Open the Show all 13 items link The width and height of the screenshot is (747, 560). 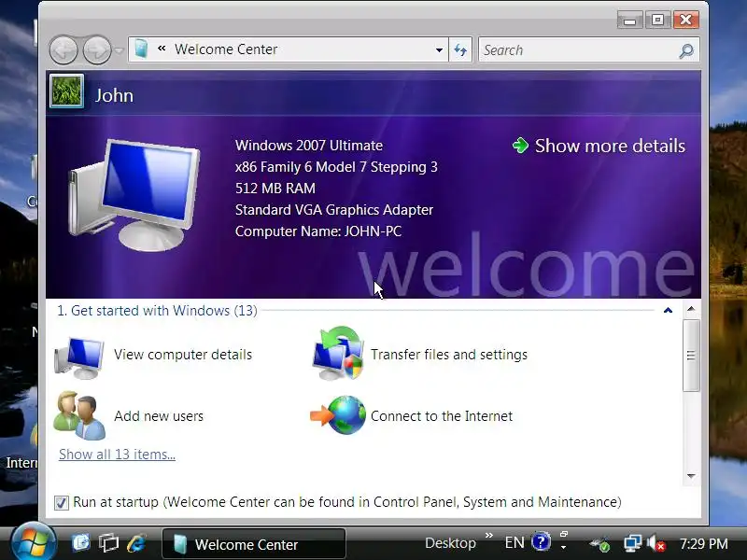click(x=118, y=455)
